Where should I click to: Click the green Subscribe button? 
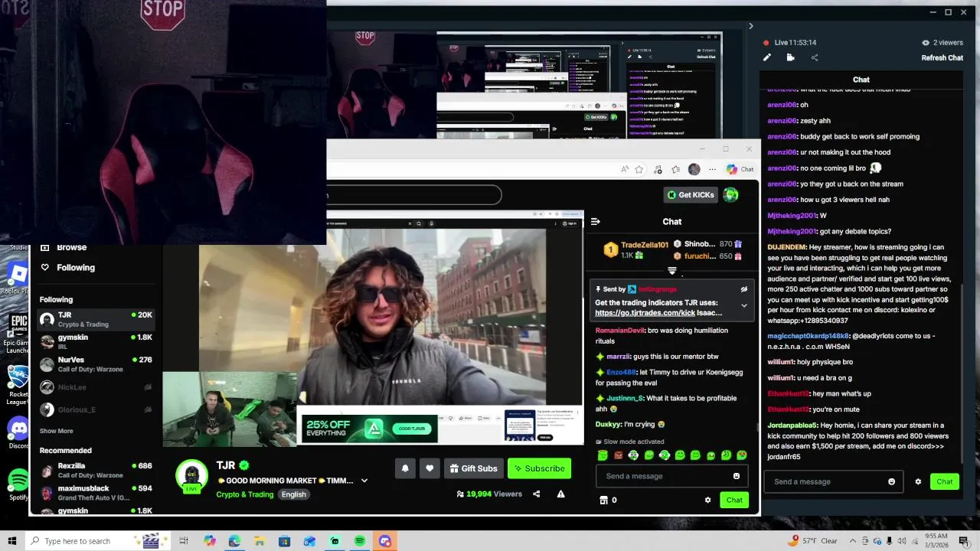point(539,468)
